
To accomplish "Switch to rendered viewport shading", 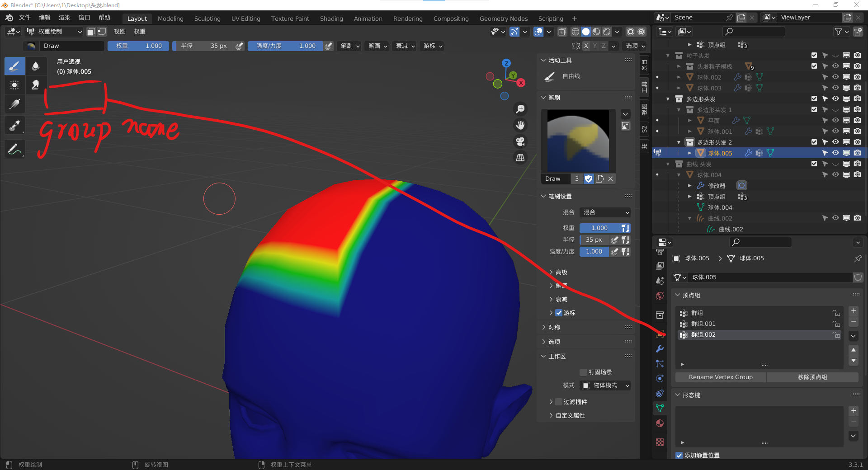I will point(607,32).
